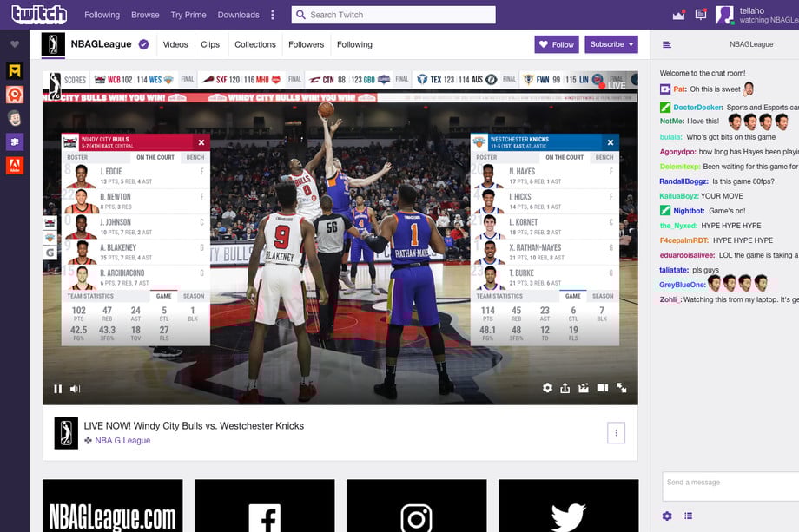Toggle theatre mode in video player

coord(603,388)
